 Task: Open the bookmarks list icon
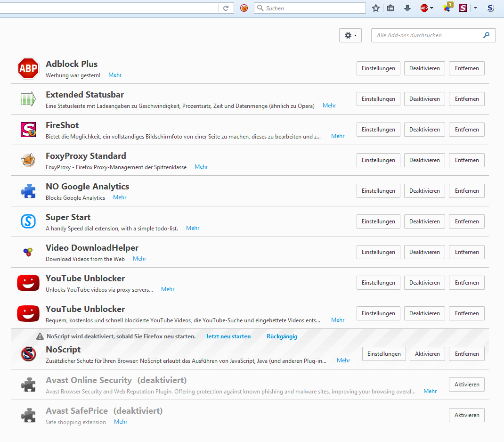390,8
